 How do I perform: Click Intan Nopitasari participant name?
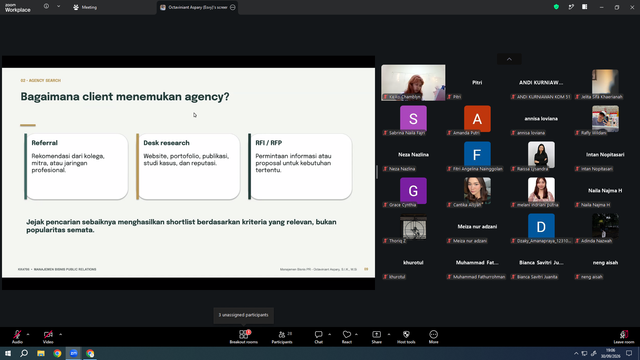pos(605,155)
